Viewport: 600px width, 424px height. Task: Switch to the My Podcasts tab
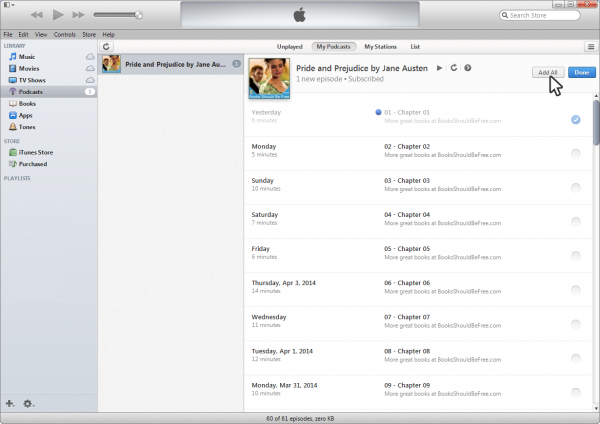pyautogui.click(x=334, y=47)
